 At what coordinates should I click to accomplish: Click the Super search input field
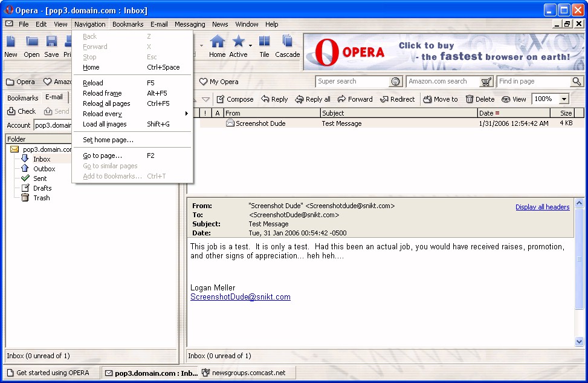click(x=354, y=82)
